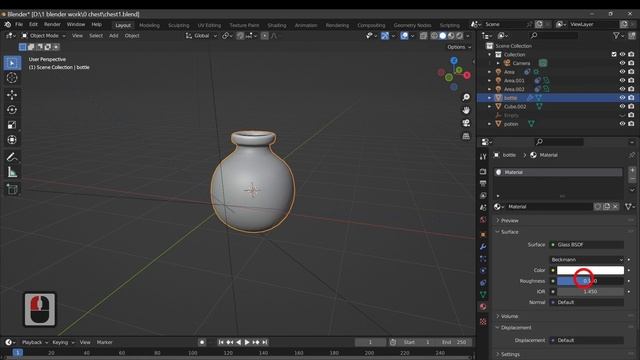This screenshot has width=640, height=360.
Task: Open the World properties tab icon
Action: coord(483,220)
